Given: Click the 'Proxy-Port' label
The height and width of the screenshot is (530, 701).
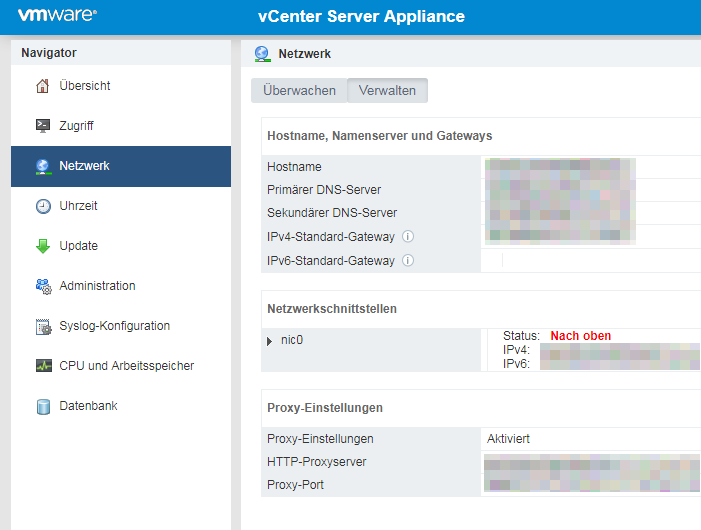Looking at the screenshot, I should pos(295,485).
